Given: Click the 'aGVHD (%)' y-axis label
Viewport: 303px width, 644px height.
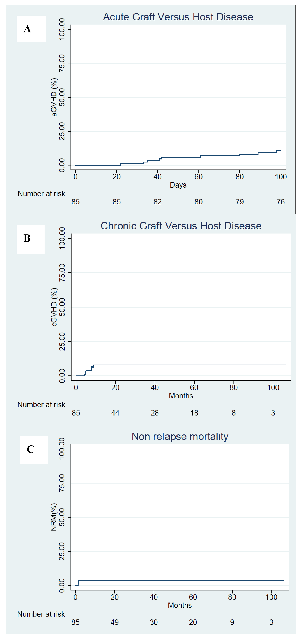Looking at the screenshot, I should [54, 97].
